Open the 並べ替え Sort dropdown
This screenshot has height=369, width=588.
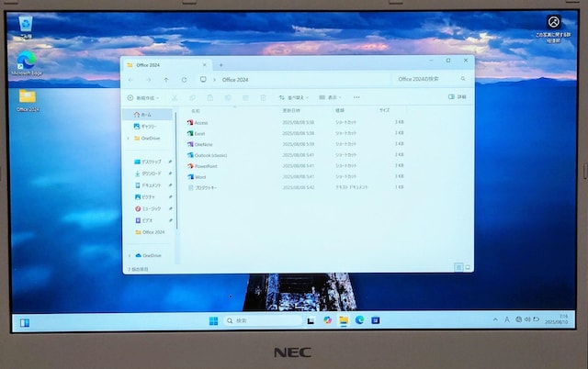(294, 97)
